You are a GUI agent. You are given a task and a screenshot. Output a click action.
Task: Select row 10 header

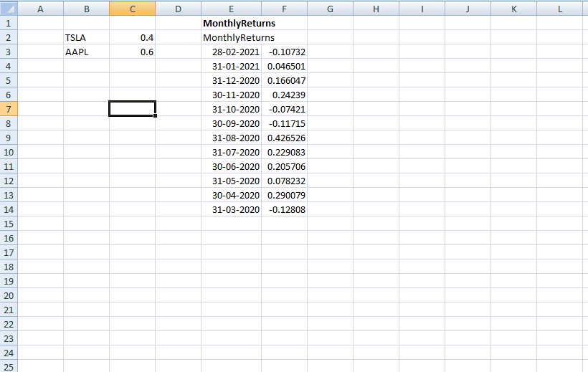pos(9,152)
